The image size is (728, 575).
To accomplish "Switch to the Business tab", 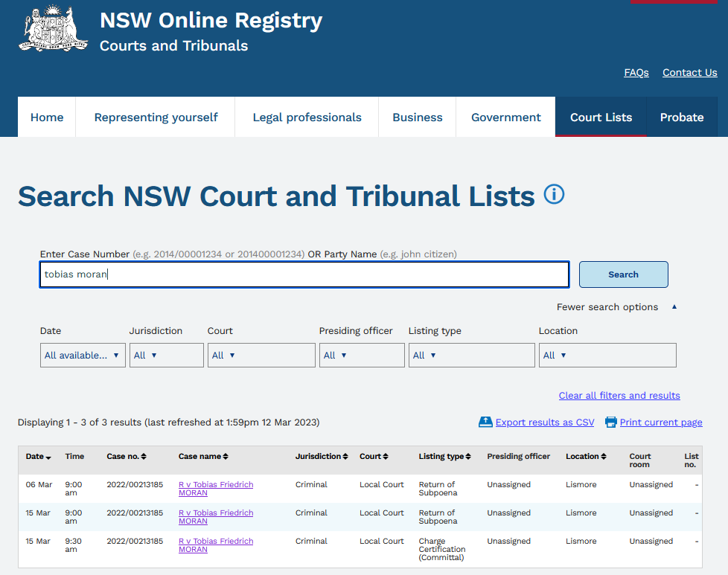I will coord(418,117).
